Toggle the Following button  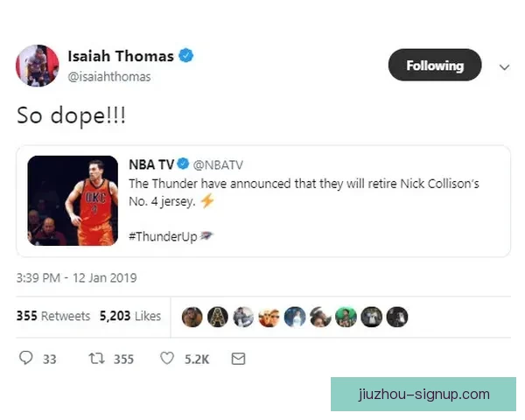click(x=435, y=65)
